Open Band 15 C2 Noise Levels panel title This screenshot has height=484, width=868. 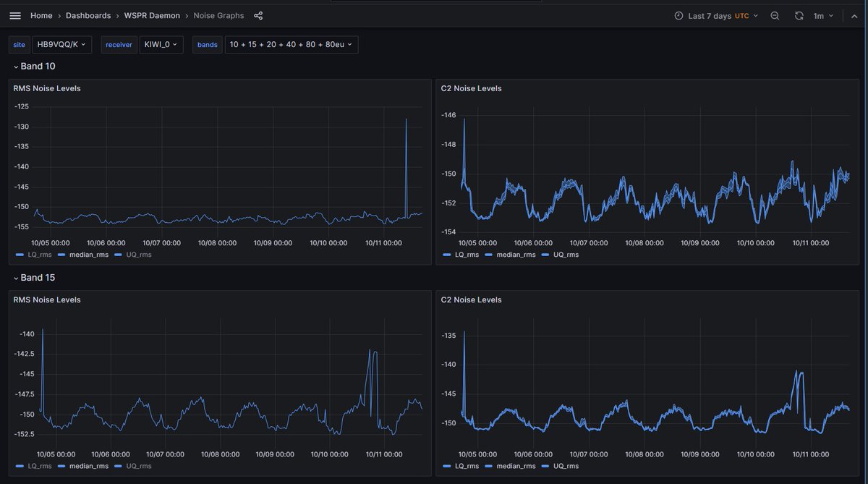(471, 300)
